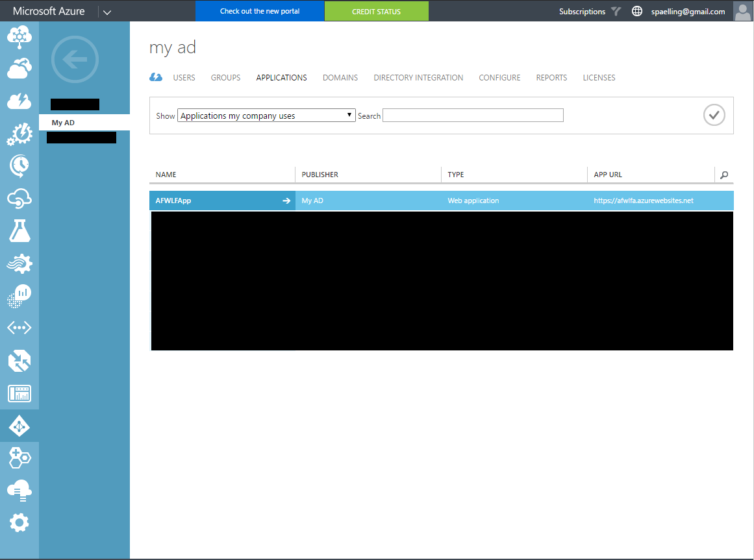Open the HDInsight cloud icon in sidebar
Screen dimensions: 754x560
(19, 37)
